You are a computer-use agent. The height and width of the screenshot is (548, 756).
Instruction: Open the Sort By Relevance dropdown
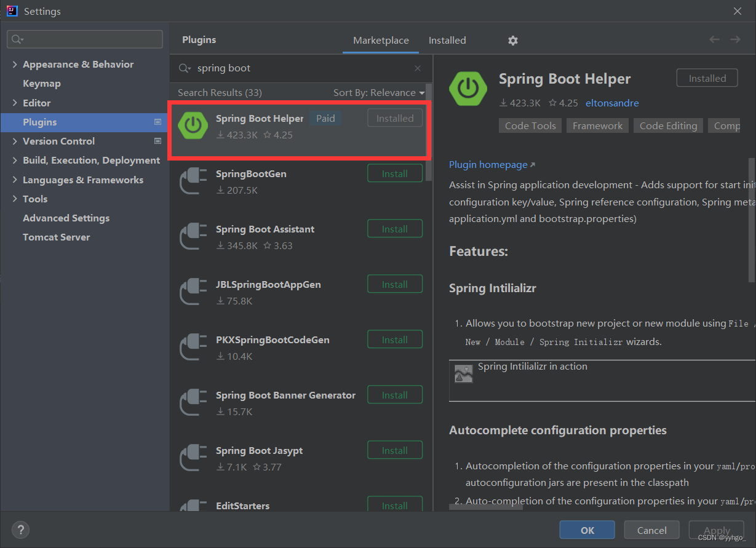click(379, 93)
